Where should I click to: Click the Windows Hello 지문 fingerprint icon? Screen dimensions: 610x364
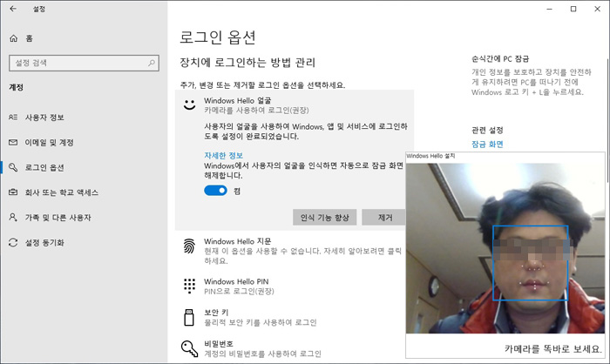189,246
